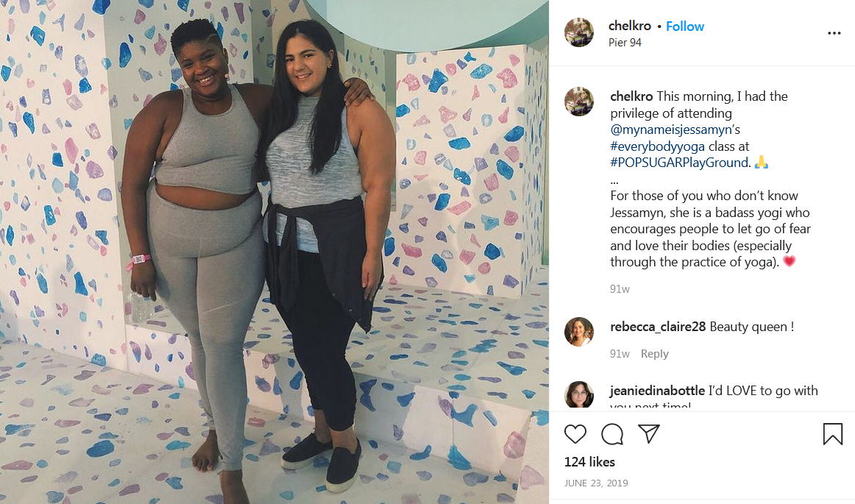Viewport: 855px width, 504px height.
Task: Open the rebecca_claire28 profile picture
Action: pos(578,332)
